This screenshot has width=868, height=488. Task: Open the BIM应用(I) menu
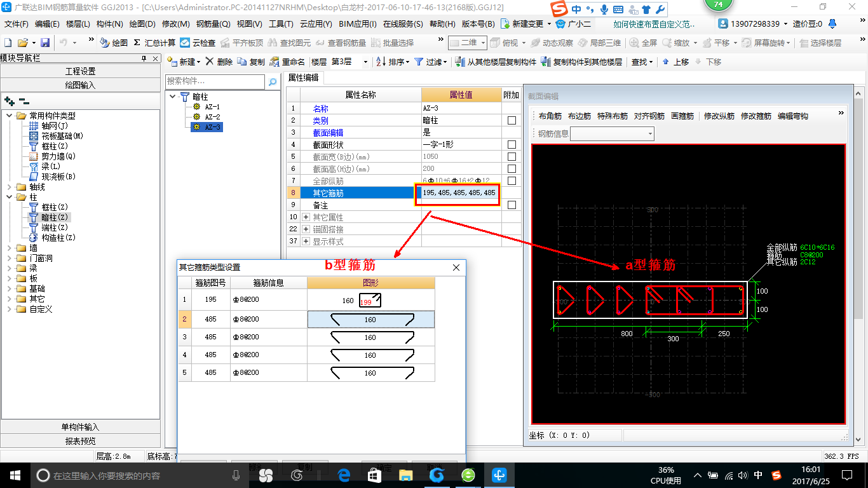(x=358, y=24)
